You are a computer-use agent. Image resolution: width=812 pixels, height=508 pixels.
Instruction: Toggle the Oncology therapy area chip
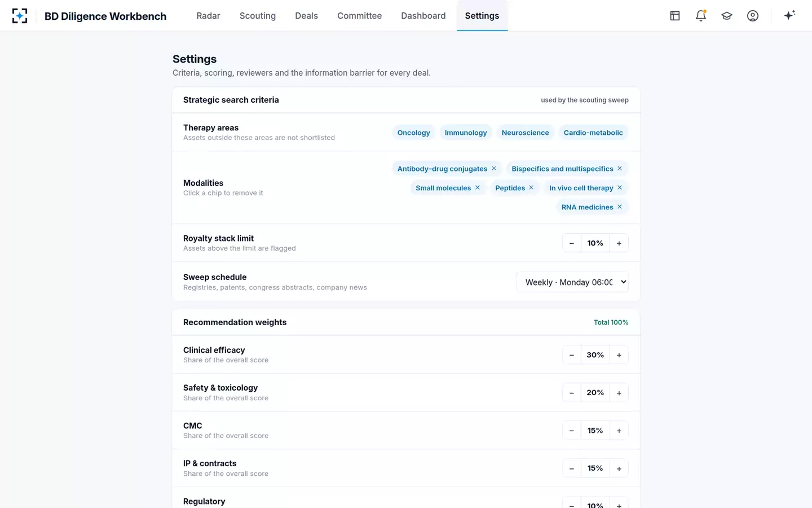(x=413, y=133)
